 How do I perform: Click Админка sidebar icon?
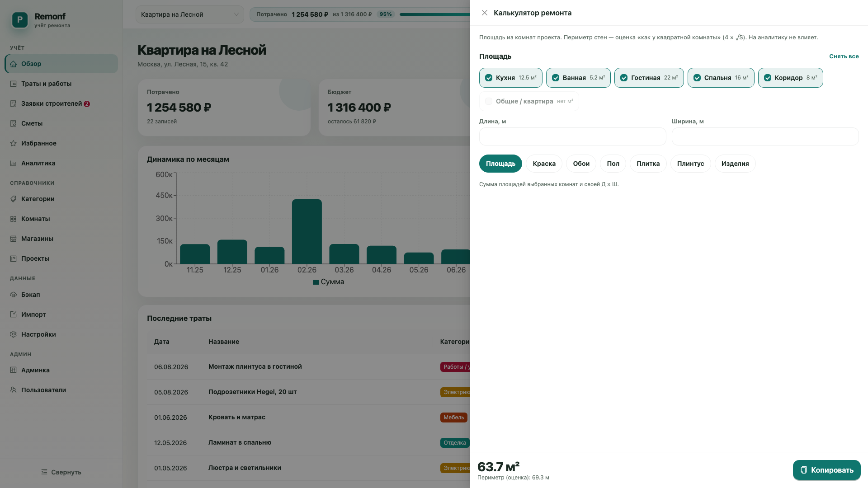[x=14, y=370]
